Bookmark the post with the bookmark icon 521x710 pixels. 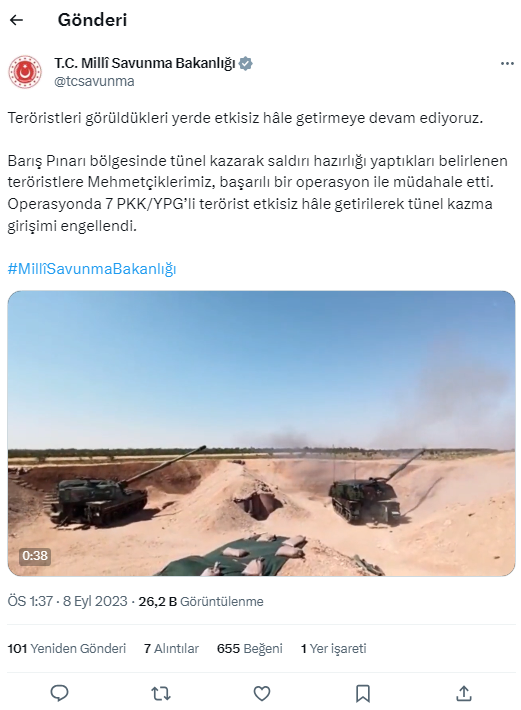point(363,693)
